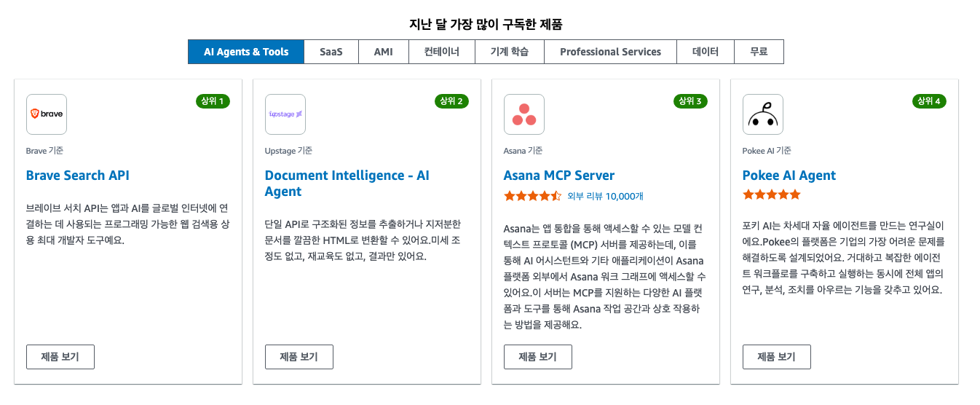View Asana's 외부 리뷰 10,000개 reviews link
The image size is (980, 405).
click(x=605, y=196)
